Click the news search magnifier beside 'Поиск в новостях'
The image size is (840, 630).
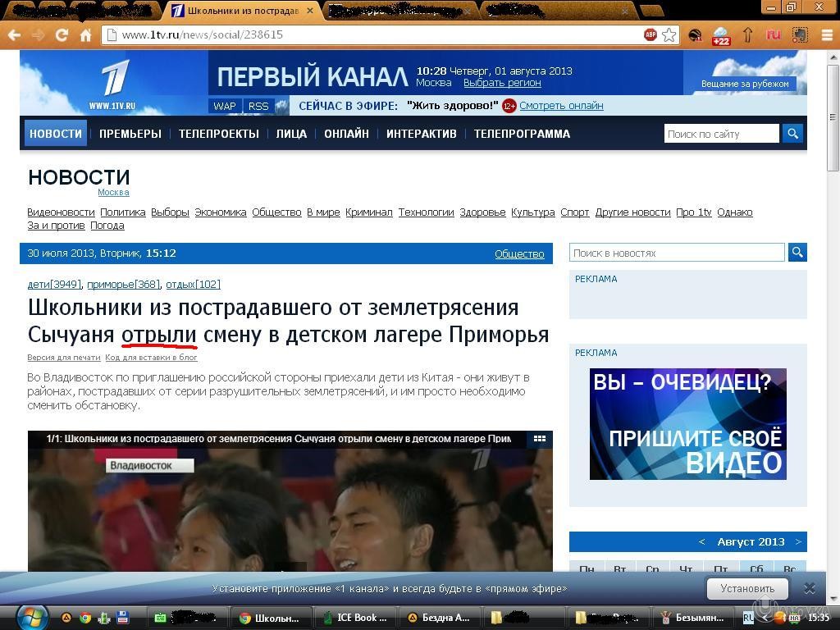797,253
